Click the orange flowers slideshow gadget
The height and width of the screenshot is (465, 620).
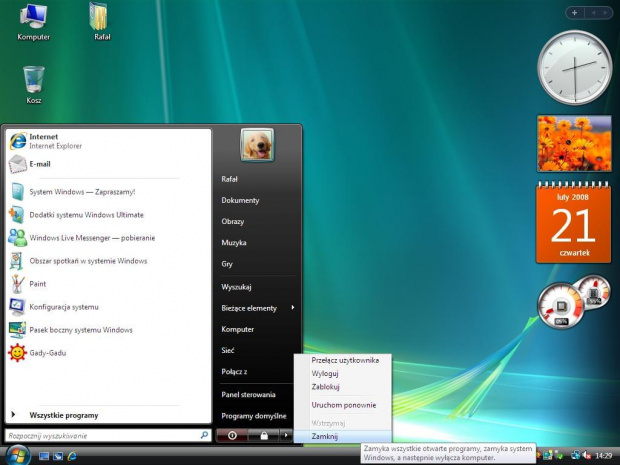[574, 143]
